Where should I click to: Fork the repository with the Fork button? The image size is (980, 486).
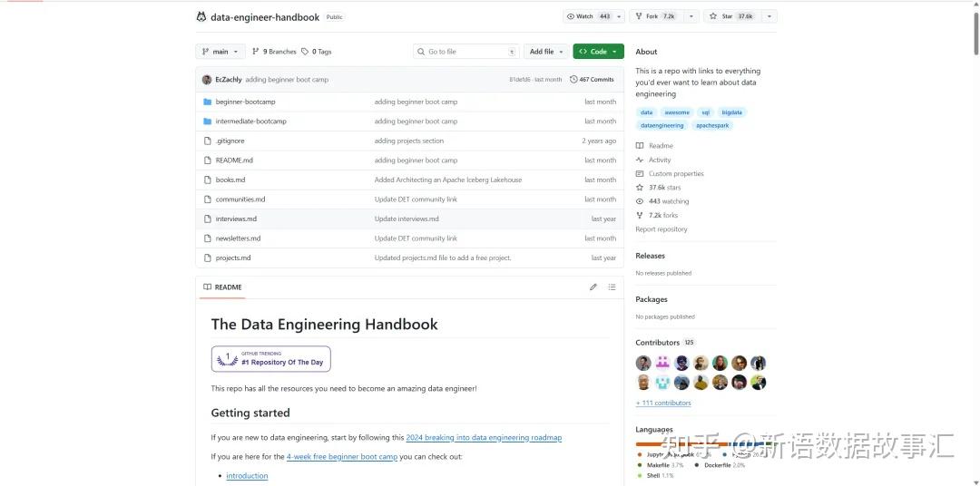[x=656, y=17]
